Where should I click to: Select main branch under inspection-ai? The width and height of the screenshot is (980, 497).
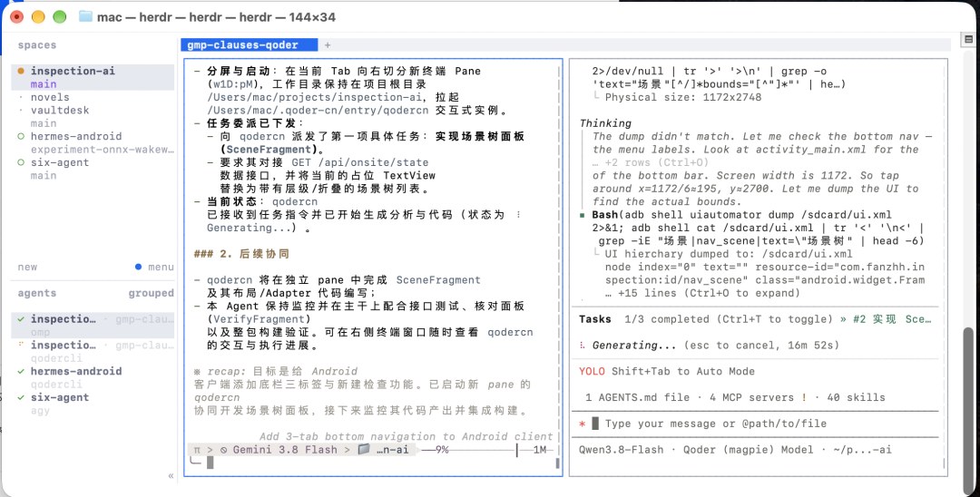44,84
